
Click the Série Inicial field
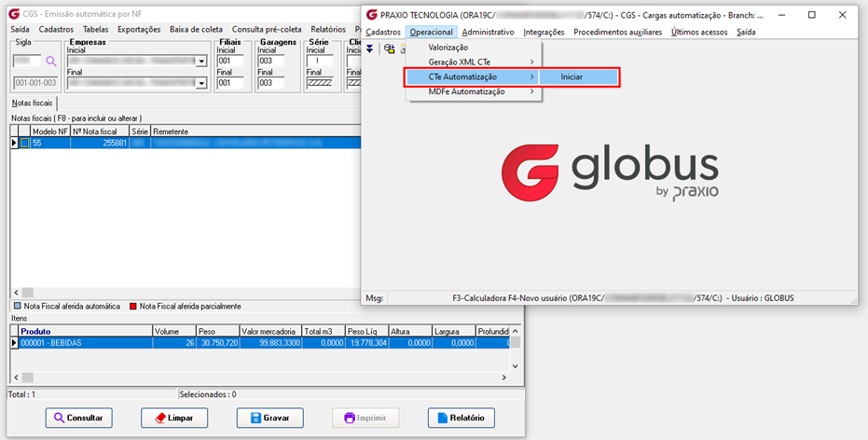coord(320,62)
